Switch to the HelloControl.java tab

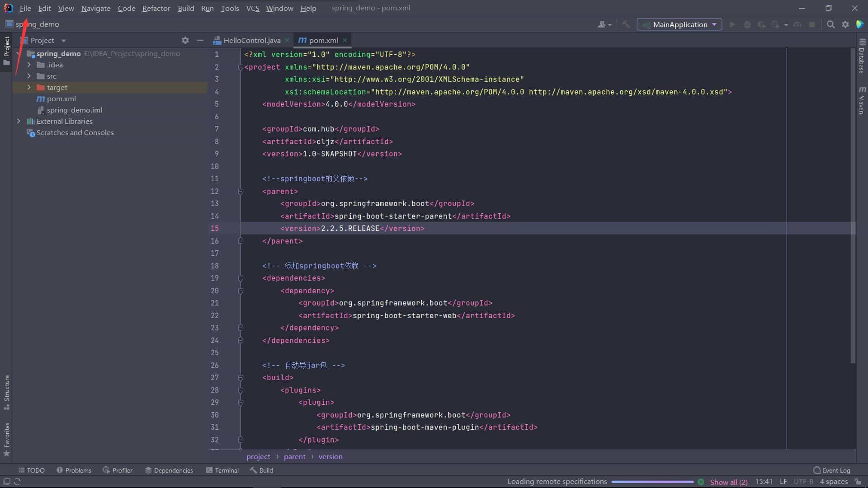(252, 40)
